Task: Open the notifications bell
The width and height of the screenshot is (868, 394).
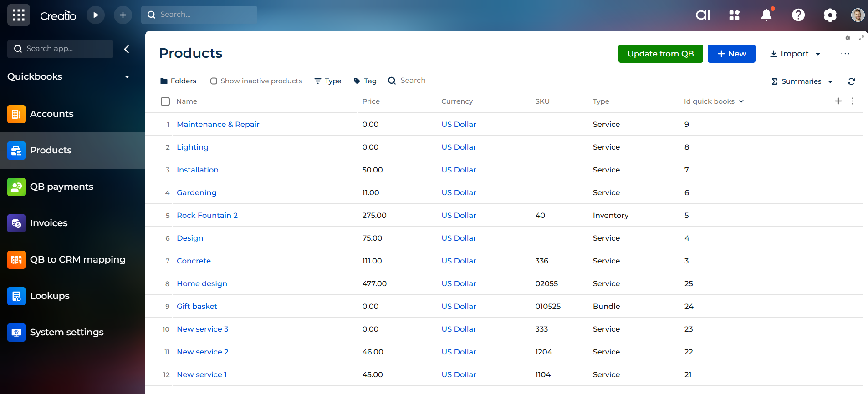Action: (767, 15)
